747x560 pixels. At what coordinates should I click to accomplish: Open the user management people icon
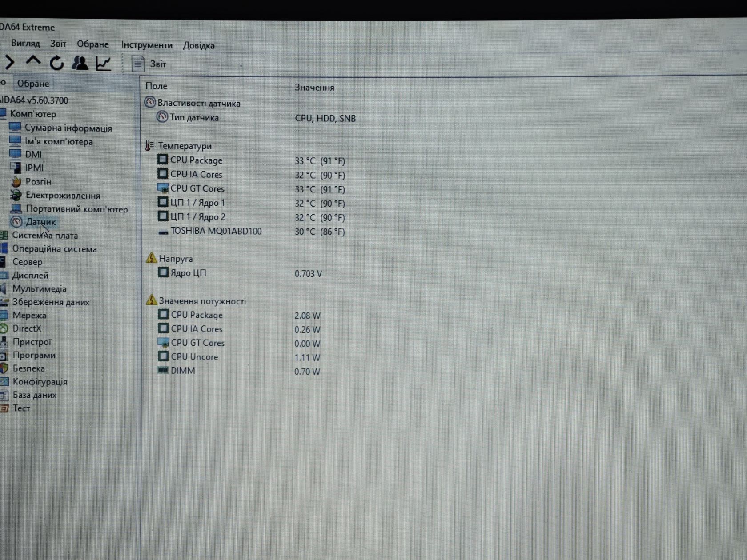(80, 63)
